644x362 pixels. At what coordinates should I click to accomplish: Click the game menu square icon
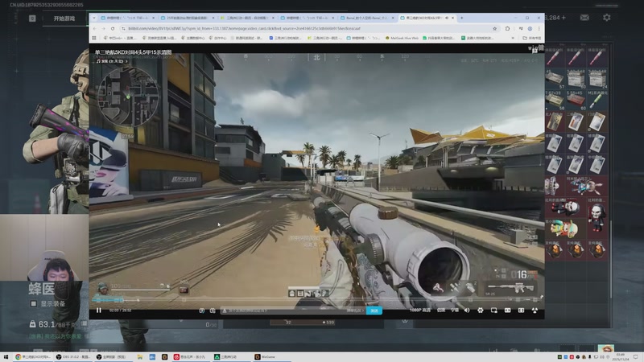coord(32,19)
